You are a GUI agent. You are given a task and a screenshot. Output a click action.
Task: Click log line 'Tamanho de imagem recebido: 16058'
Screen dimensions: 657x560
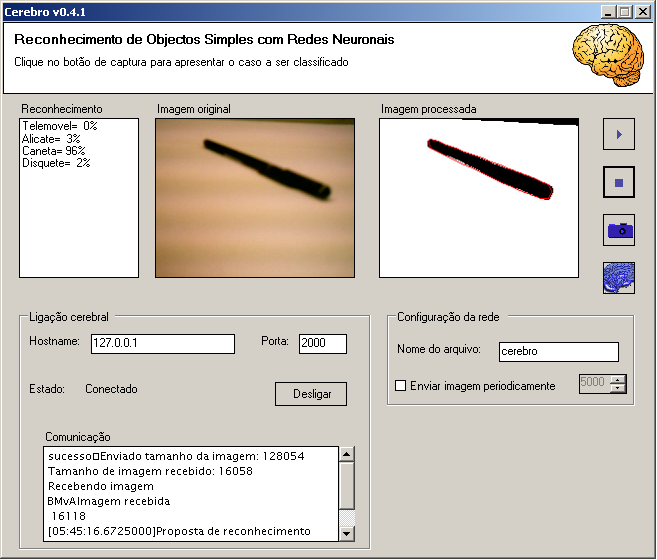(x=150, y=471)
